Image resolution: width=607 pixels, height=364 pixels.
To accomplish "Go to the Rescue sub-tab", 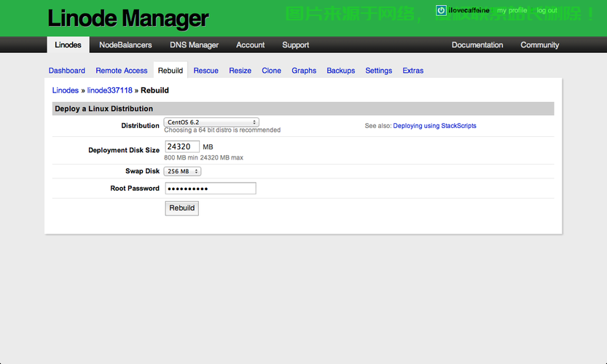I will pyautogui.click(x=206, y=71).
